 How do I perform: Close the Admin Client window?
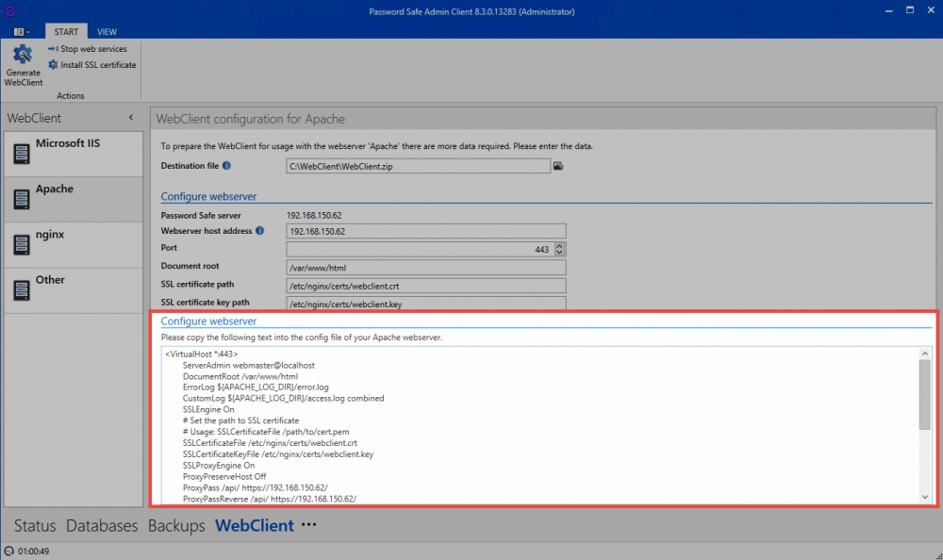tap(931, 10)
